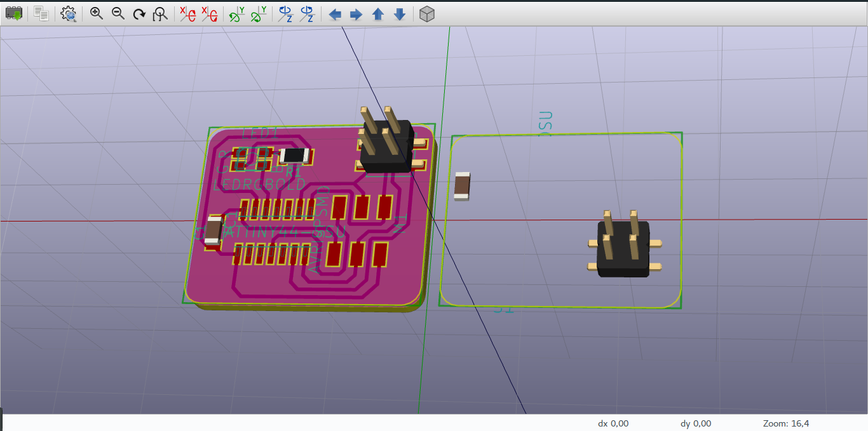Screen dimensions: 868x431
Task: Open the 3D render options settings
Action: 69,13
